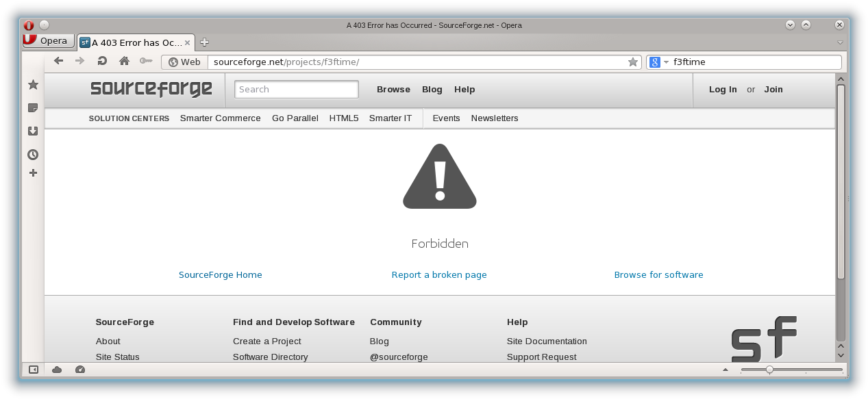Close the 403 Error tab
This screenshot has width=868, height=399.
click(x=188, y=42)
